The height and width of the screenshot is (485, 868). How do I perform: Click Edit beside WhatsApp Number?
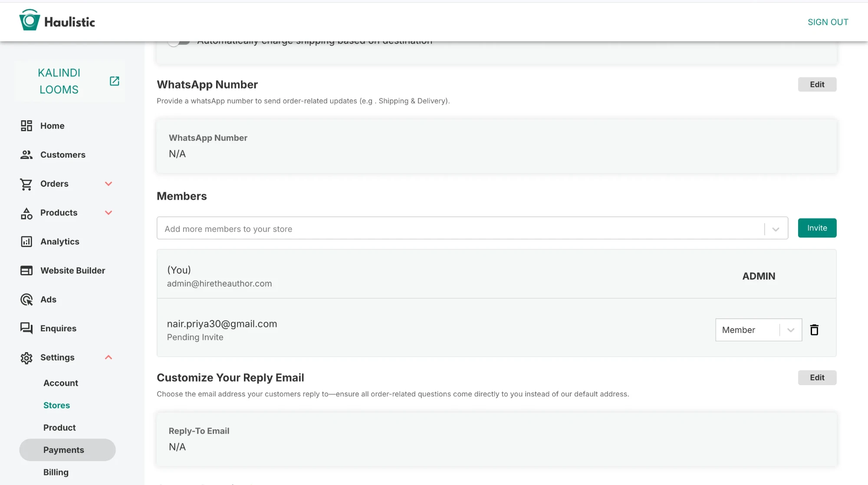pos(817,85)
